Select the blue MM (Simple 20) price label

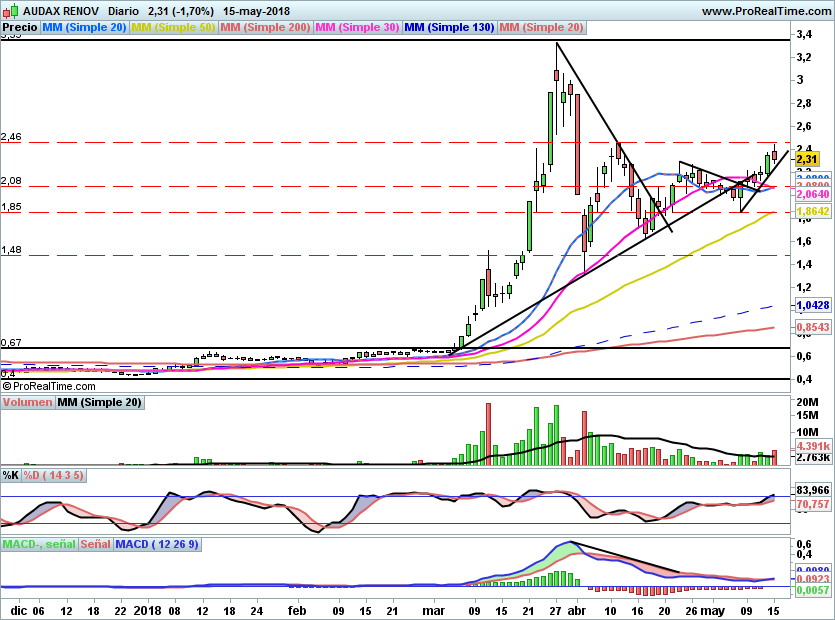click(84, 27)
